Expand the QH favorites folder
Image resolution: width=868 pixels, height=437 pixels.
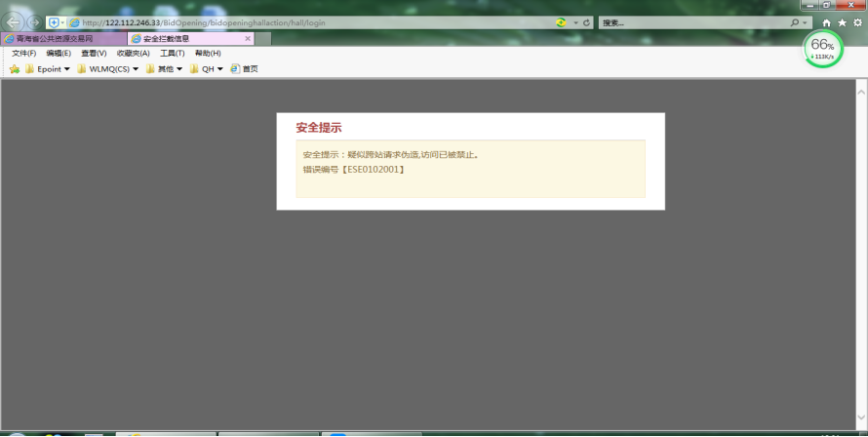207,69
